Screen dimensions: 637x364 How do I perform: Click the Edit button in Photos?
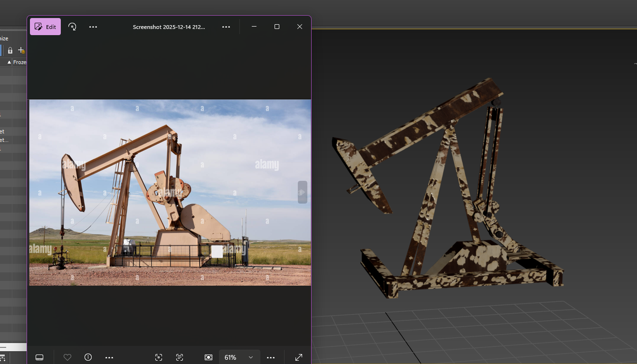click(x=45, y=27)
